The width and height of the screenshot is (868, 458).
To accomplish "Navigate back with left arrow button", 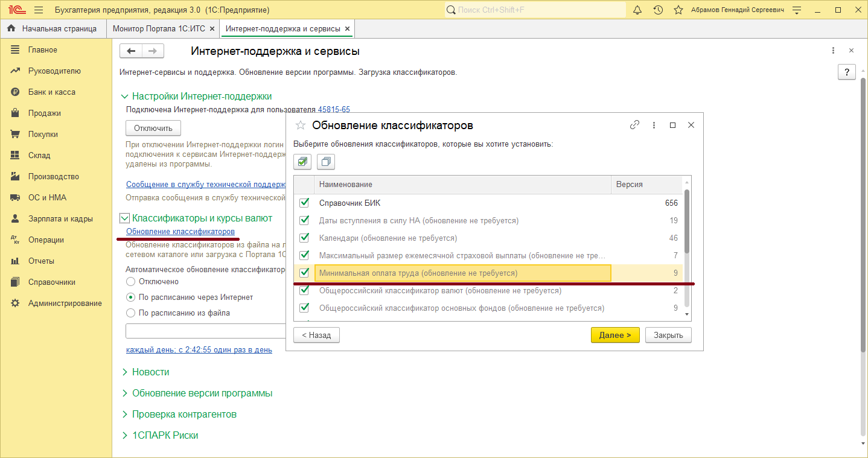I will click(x=131, y=51).
